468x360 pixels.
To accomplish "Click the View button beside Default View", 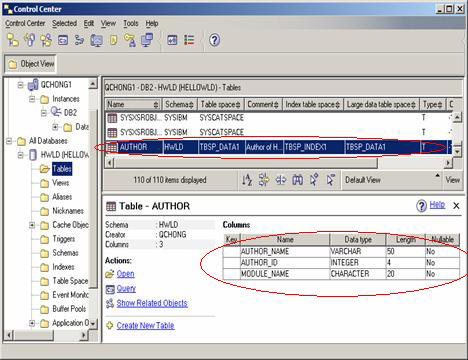I will [x=453, y=180].
